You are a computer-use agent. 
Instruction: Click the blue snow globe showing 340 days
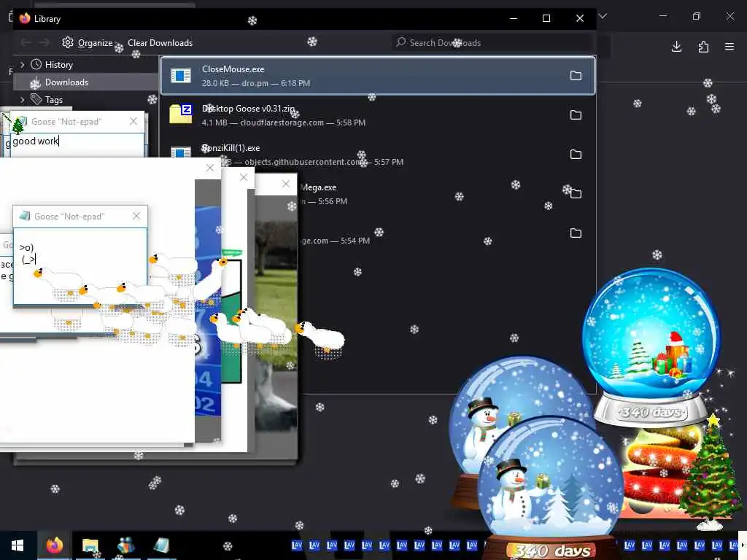pyautogui.click(x=651, y=348)
